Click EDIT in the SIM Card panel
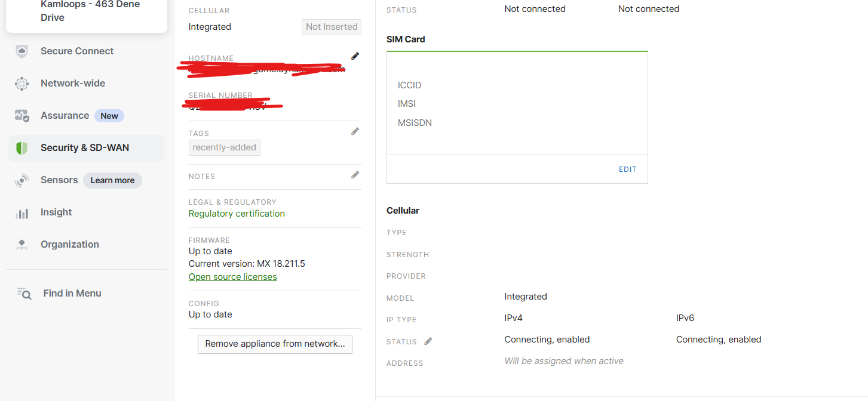 coord(627,169)
